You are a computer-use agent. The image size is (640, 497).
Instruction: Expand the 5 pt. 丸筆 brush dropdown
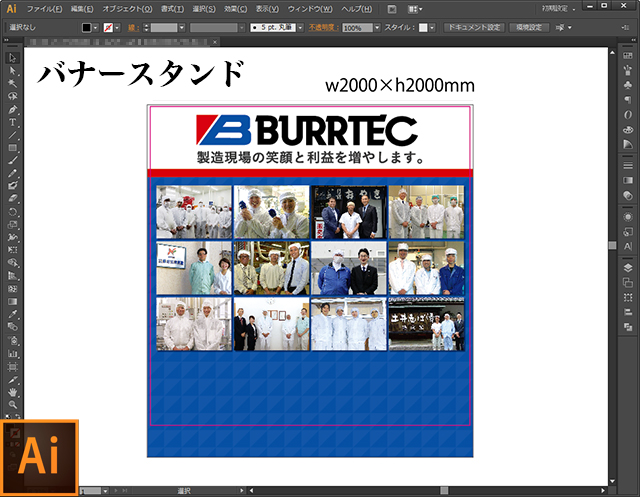pos(301,27)
